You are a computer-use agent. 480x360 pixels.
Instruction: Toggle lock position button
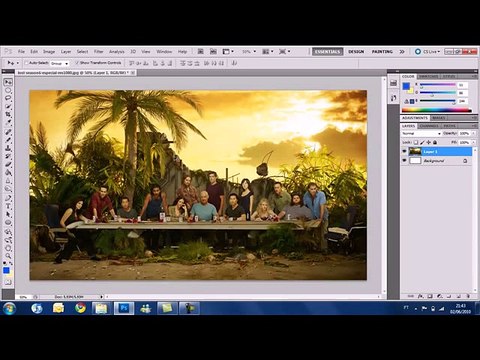point(429,142)
